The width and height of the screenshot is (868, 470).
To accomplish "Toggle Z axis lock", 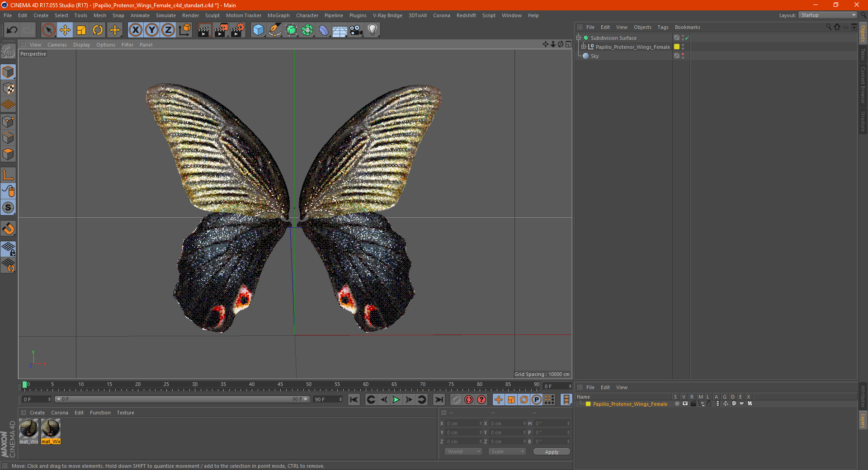I will coord(168,30).
